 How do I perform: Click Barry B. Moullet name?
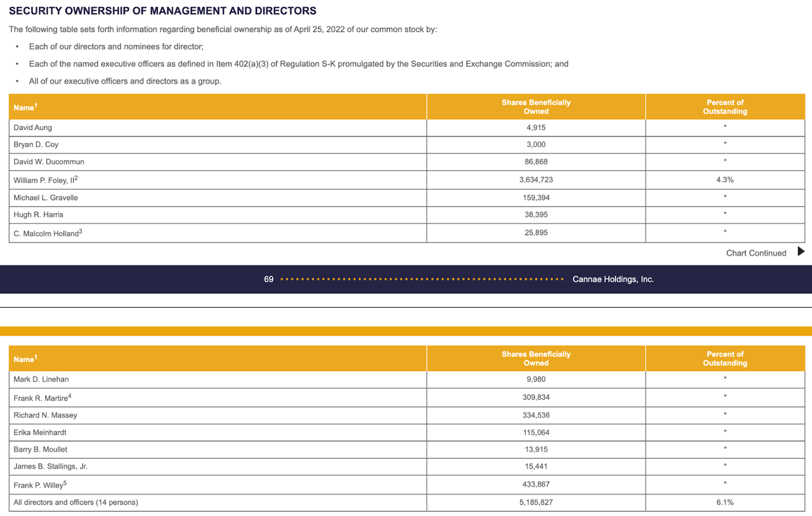41,450
